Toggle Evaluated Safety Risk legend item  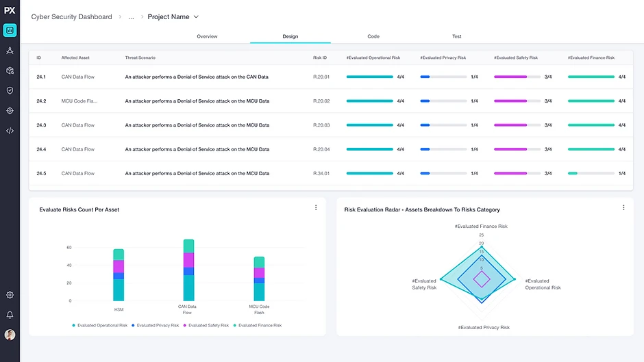tap(206, 326)
